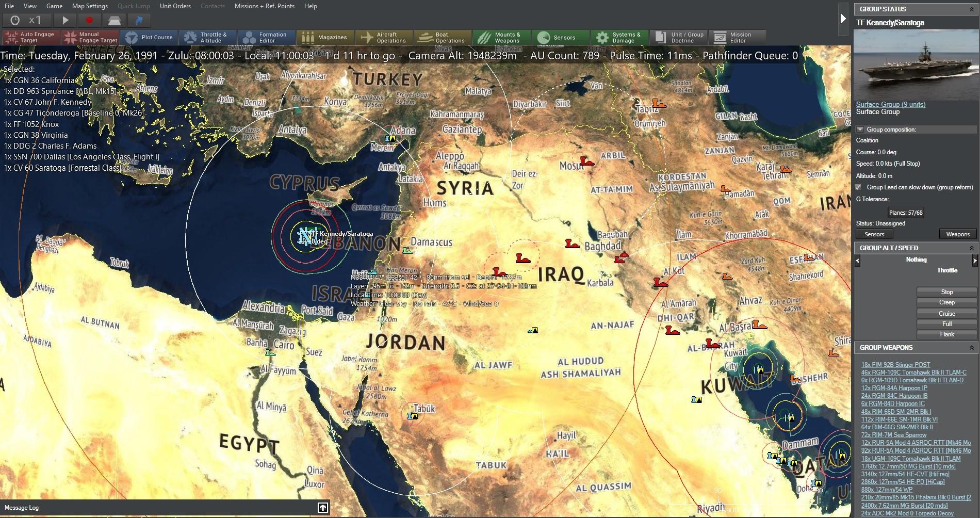The width and height of the screenshot is (980, 518).
Task: Open Aircraft Operations panel
Action: (x=383, y=37)
